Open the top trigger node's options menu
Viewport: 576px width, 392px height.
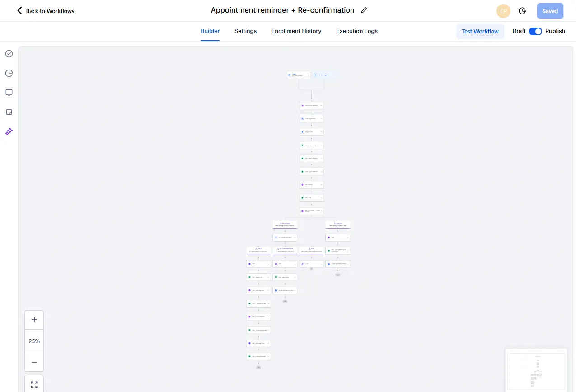click(x=308, y=75)
